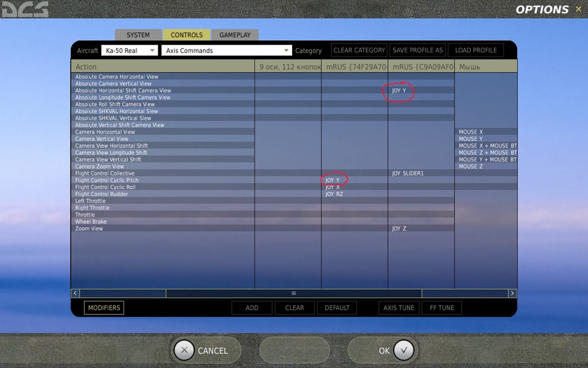
Task: Select Camera View Longitude Shift action
Action: click(163, 152)
